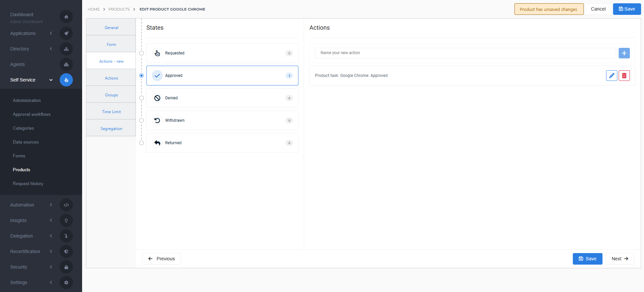The height and width of the screenshot is (292, 644).
Task: Go to the Next step
Action: [620, 259]
